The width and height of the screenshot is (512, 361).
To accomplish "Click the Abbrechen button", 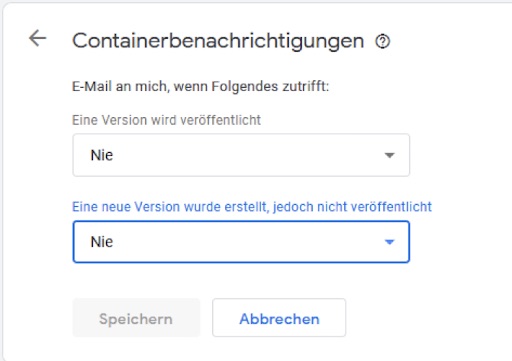I will tap(279, 318).
